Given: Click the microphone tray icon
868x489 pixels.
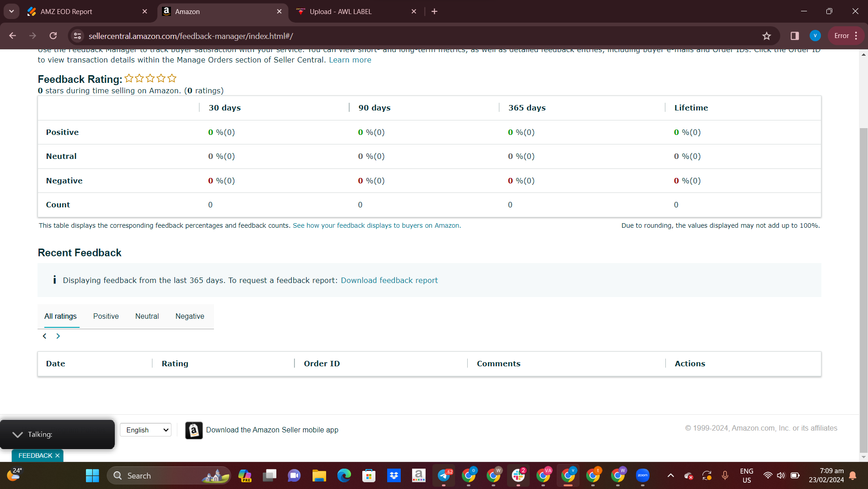Looking at the screenshot, I should pyautogui.click(x=725, y=475).
